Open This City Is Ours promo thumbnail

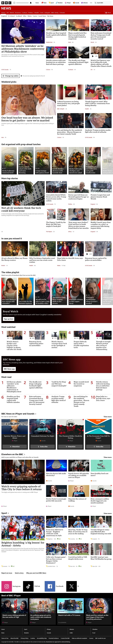[23, 472]
